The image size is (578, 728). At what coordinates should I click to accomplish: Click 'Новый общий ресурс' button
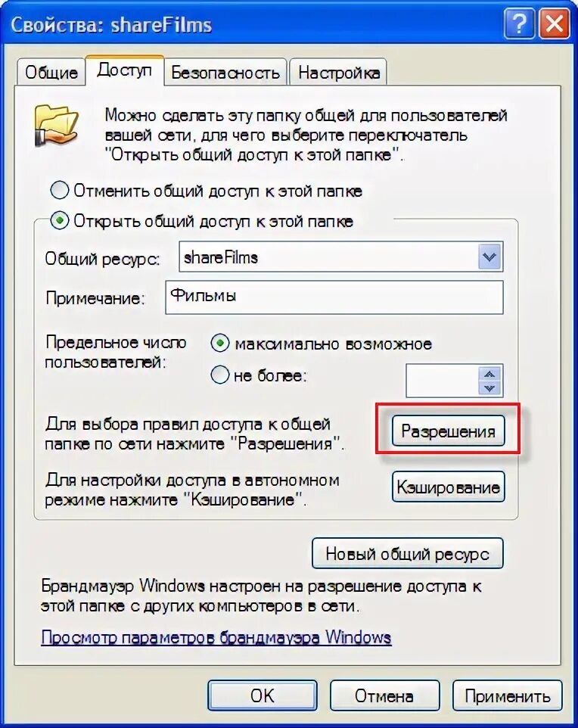[x=407, y=553]
